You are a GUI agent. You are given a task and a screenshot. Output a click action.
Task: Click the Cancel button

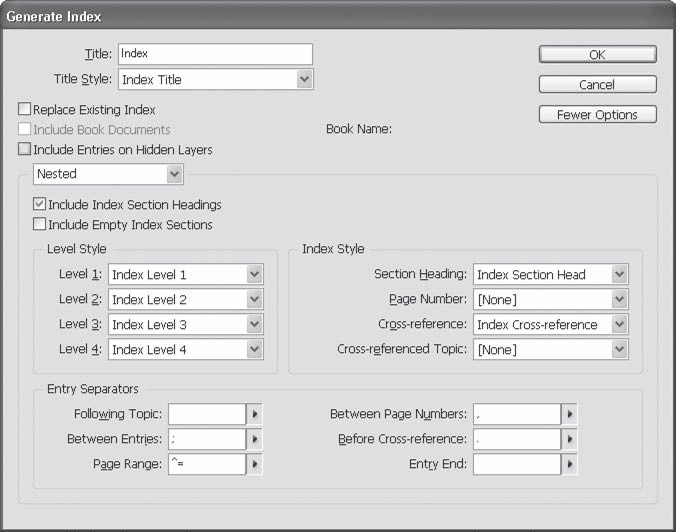597,85
